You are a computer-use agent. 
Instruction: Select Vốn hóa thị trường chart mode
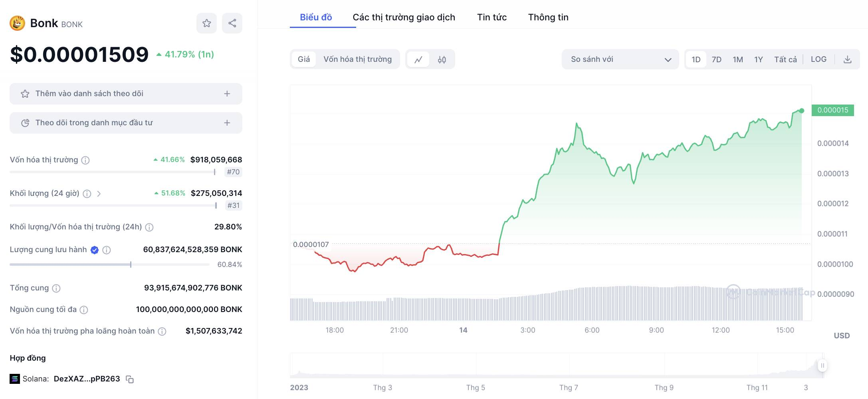pos(358,59)
